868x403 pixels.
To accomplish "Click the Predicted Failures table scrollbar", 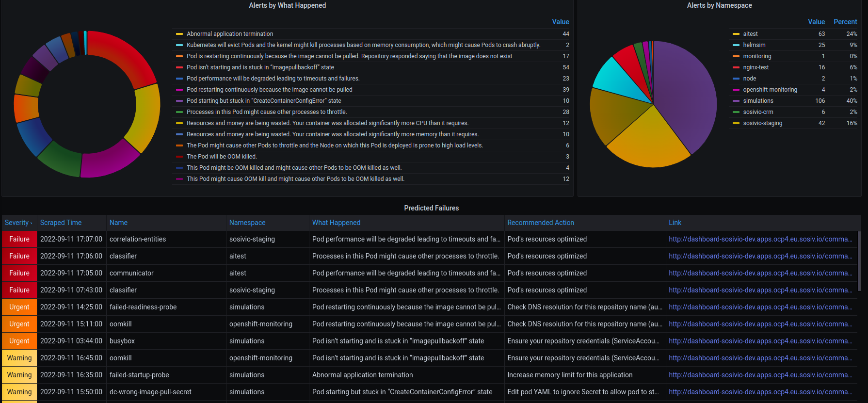I will [859, 261].
